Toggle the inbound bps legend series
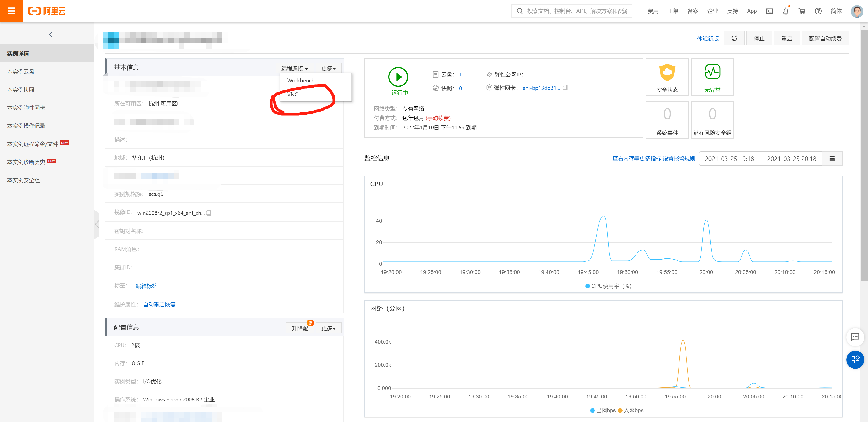Viewport: 868px width, 422px height. click(x=631, y=410)
